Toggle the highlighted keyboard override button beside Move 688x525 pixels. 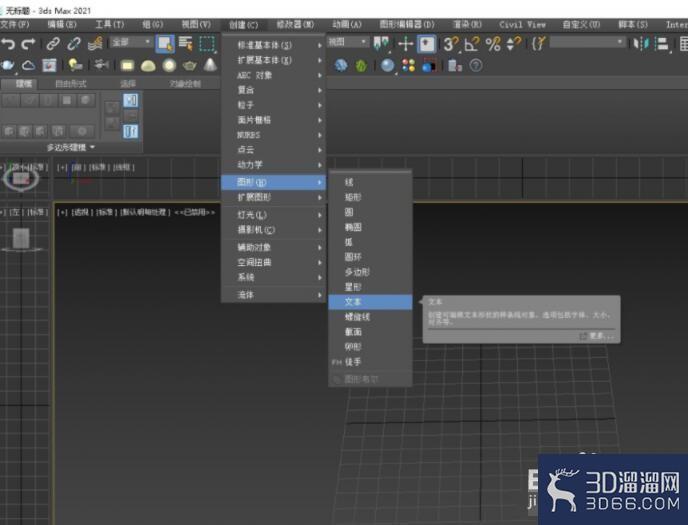pyautogui.click(x=426, y=44)
